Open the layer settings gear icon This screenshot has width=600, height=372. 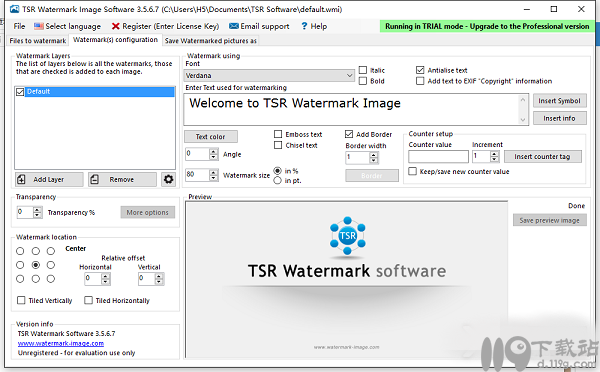click(x=168, y=179)
